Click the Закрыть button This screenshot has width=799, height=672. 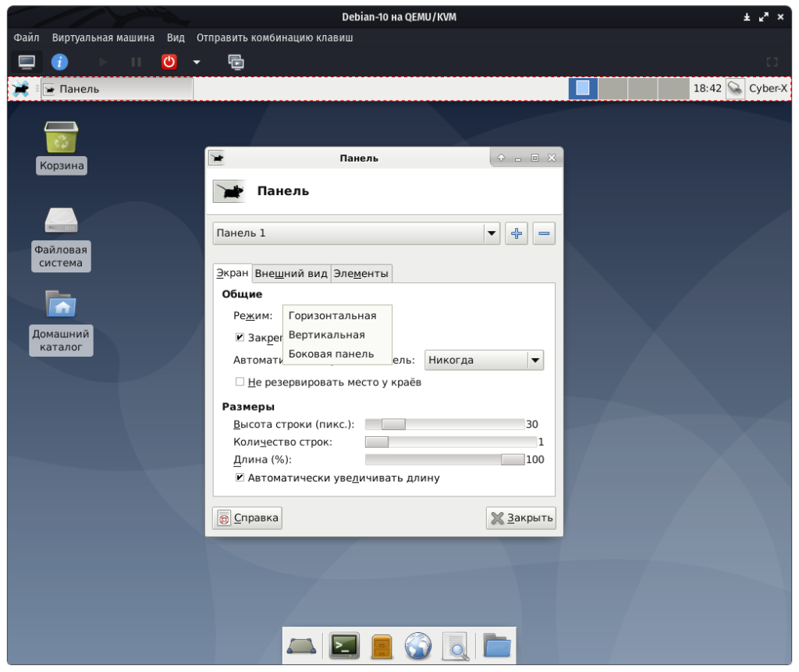click(521, 517)
